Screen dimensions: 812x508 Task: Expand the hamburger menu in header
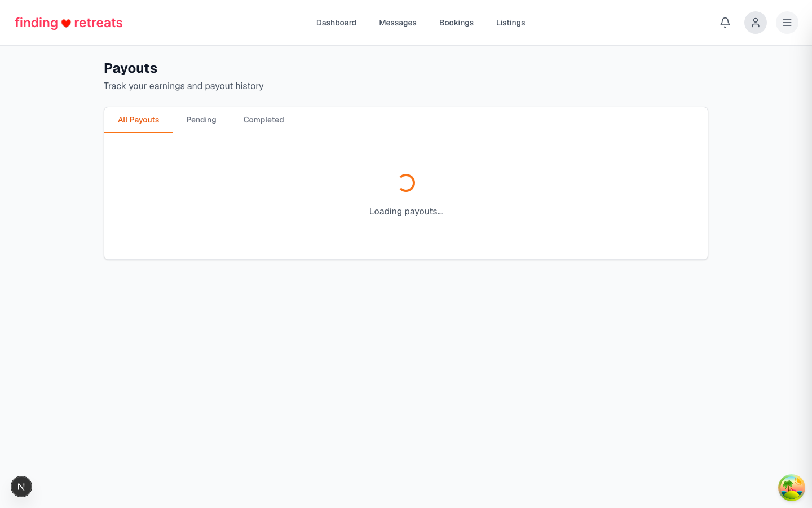(787, 23)
